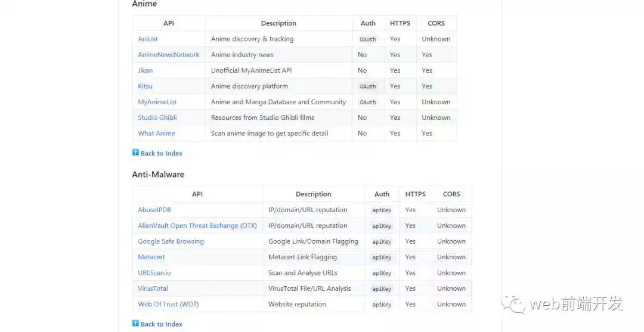
Task: Click Back to Index under Anti-Malware table
Action: [162, 324]
